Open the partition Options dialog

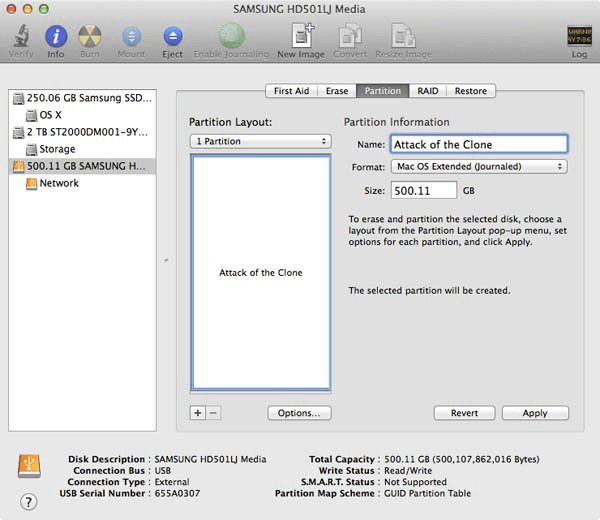point(299,413)
